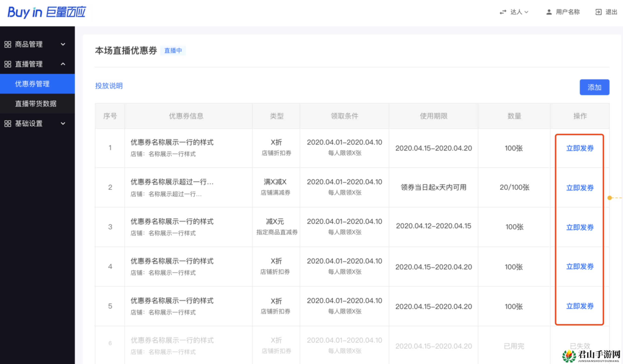Click the 数量 column header

[514, 116]
